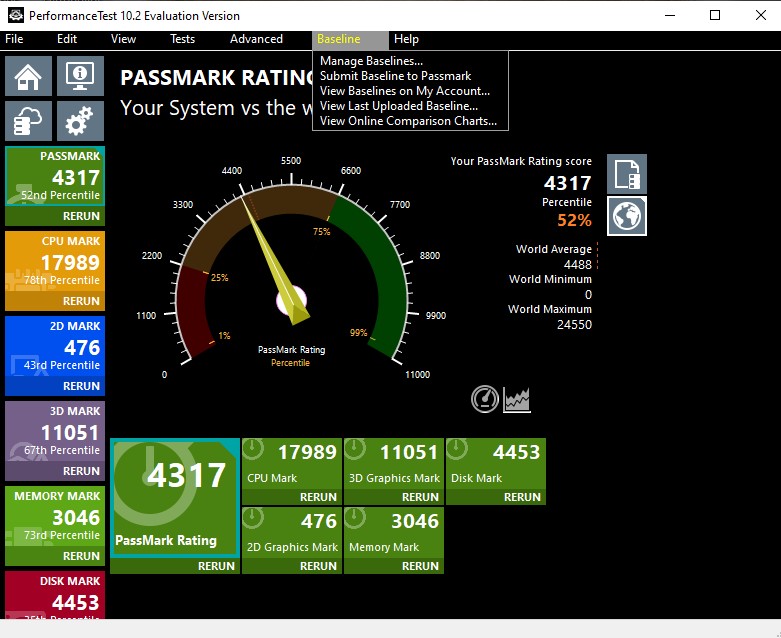This screenshot has height=638, width=781.
Task: Click the gauge needle on PassMark Rating dial
Action: [x=275, y=261]
